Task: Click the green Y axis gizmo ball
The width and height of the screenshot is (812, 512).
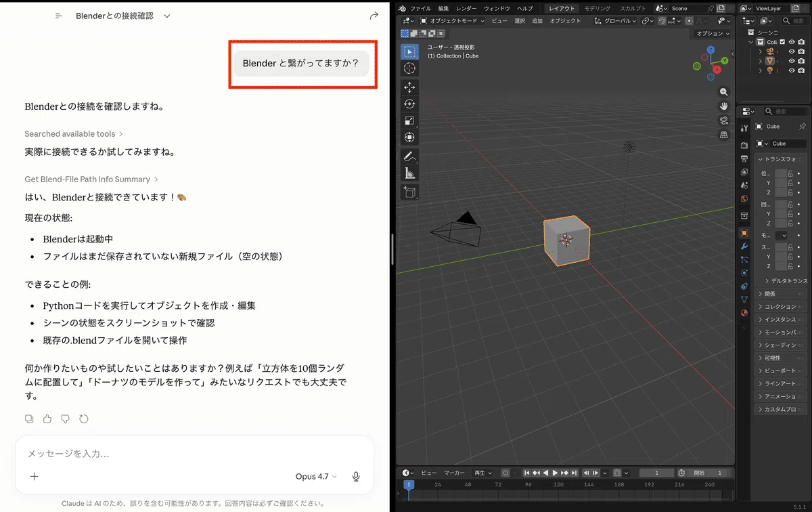Action: click(x=725, y=60)
